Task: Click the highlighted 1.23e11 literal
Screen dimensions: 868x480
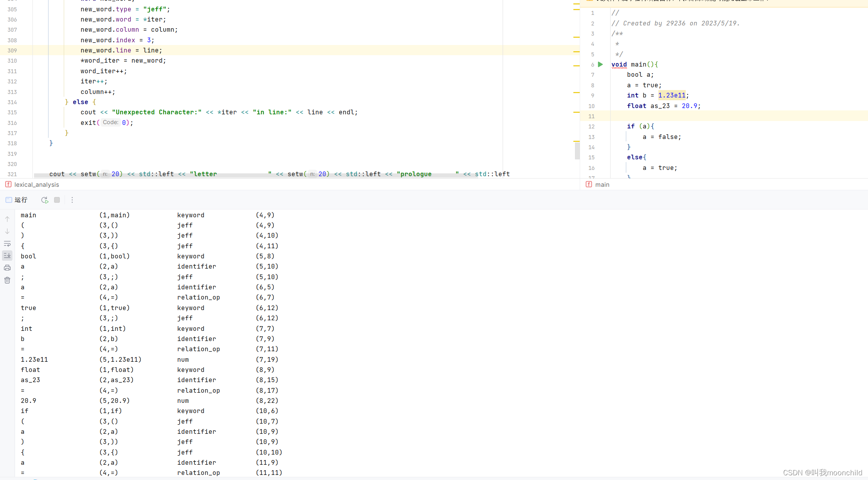Action: pos(672,96)
